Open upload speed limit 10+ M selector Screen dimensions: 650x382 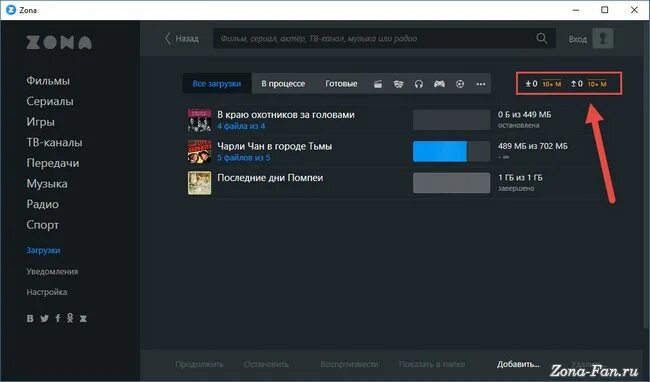[597, 84]
